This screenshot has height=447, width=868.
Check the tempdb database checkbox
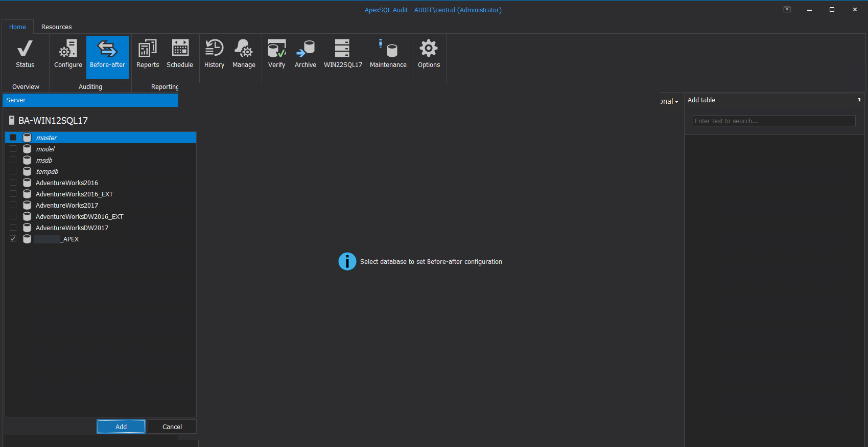[13, 171]
